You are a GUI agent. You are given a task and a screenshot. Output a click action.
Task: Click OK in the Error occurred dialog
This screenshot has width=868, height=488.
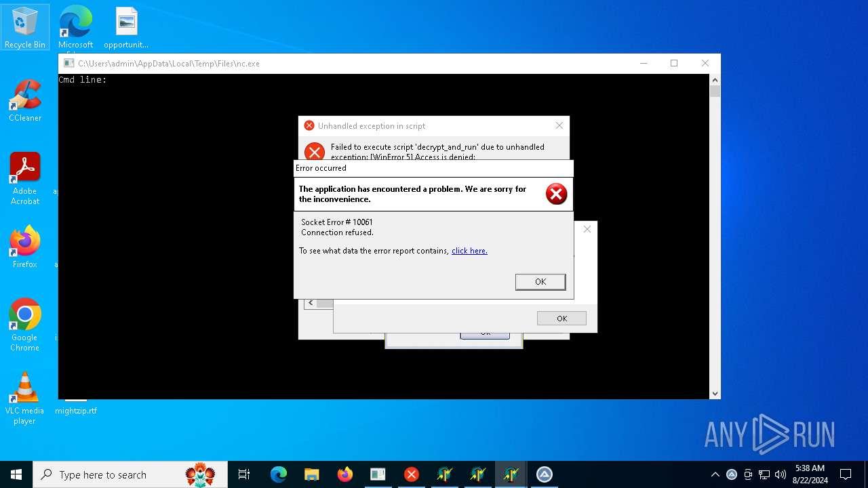click(x=540, y=282)
